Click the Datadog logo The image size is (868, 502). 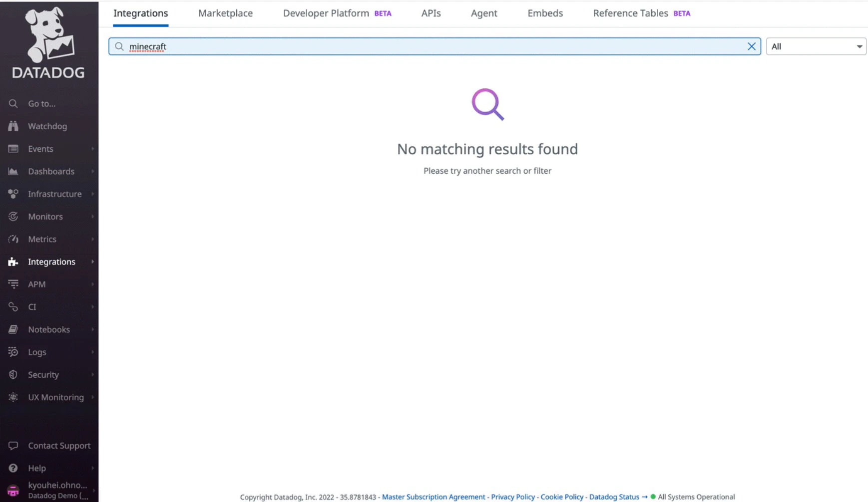pyautogui.click(x=48, y=43)
